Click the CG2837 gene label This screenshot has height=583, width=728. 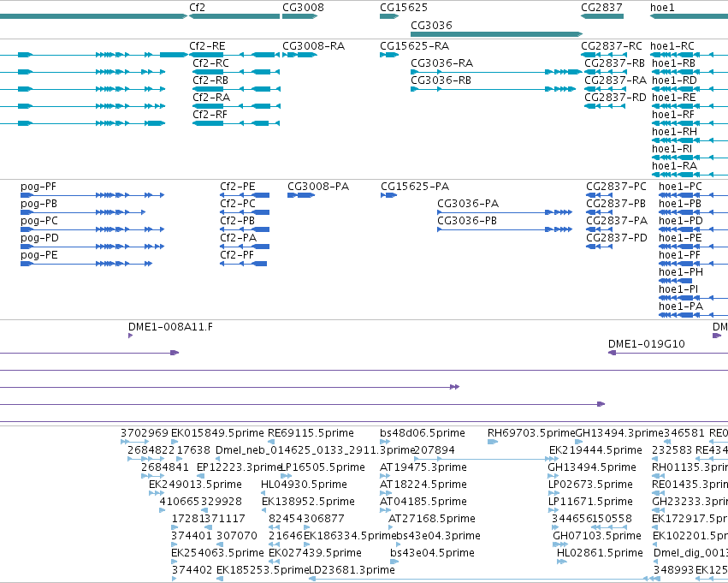(x=601, y=8)
